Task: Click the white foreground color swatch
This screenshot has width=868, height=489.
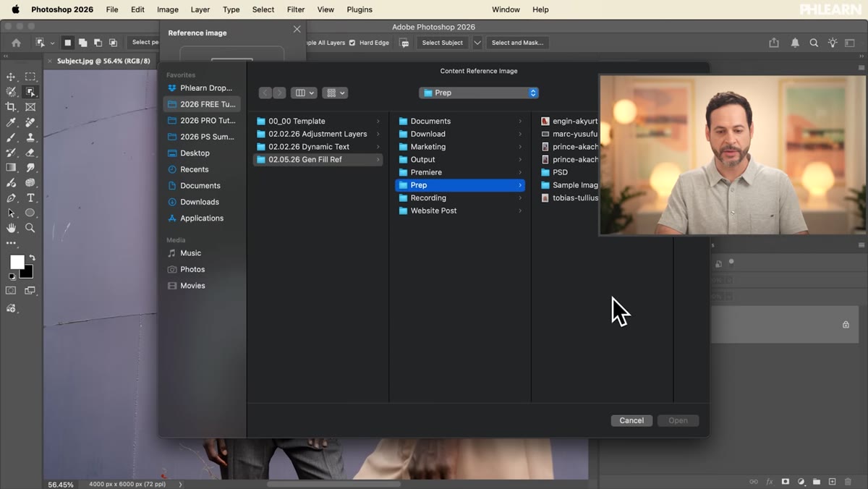Action: [17, 262]
